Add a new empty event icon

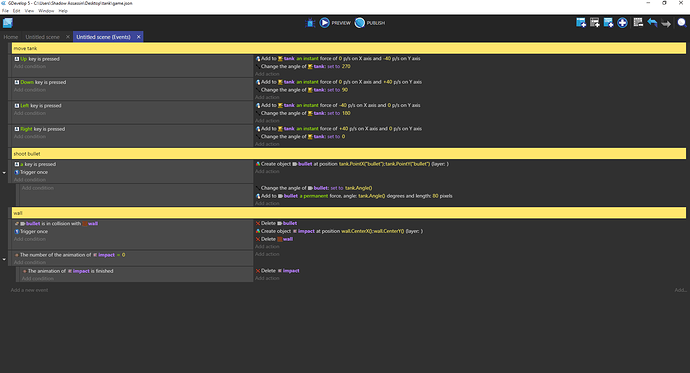581,23
